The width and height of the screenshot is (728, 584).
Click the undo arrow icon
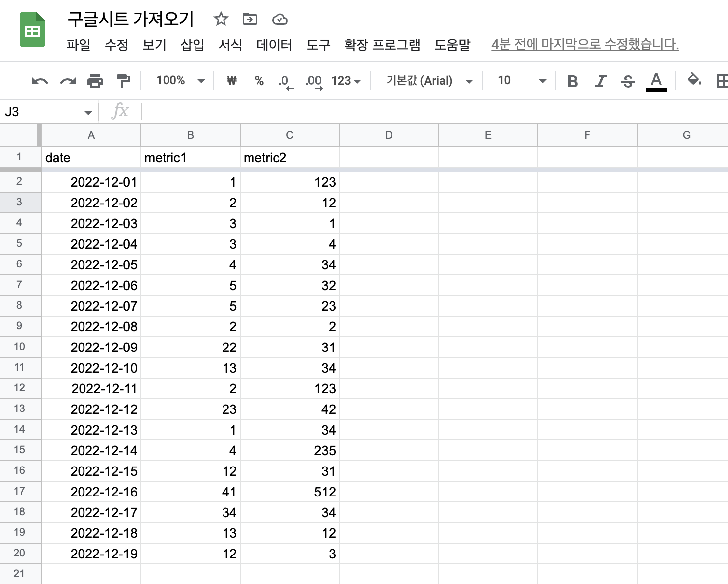point(40,81)
